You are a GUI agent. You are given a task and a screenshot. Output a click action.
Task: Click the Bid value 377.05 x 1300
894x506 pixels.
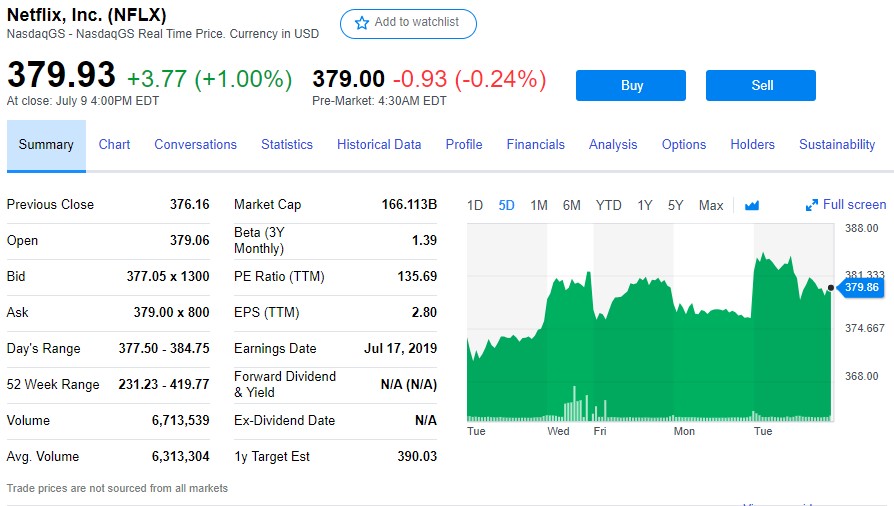coord(168,276)
